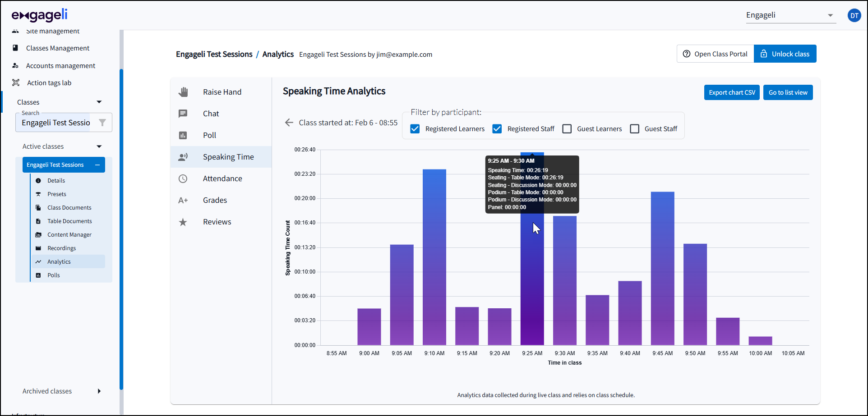Click the Unlock class button

coord(785,54)
